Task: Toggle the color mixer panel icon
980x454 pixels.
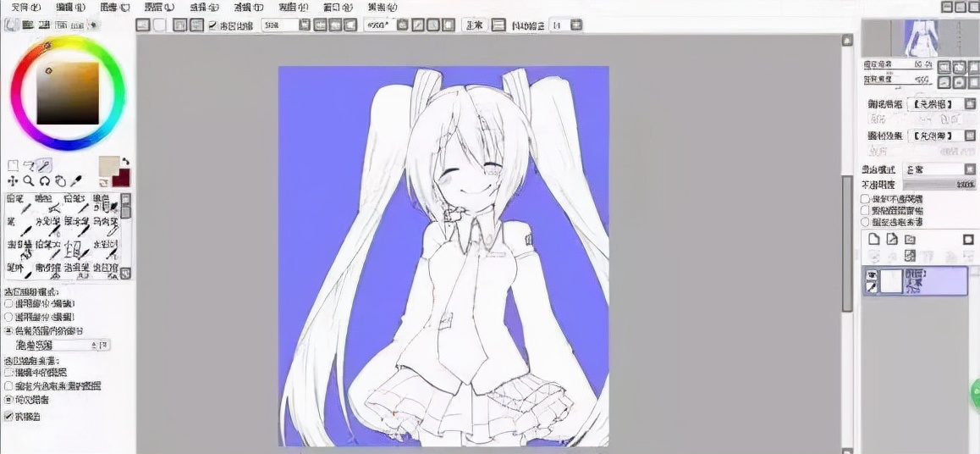Action: (61, 25)
